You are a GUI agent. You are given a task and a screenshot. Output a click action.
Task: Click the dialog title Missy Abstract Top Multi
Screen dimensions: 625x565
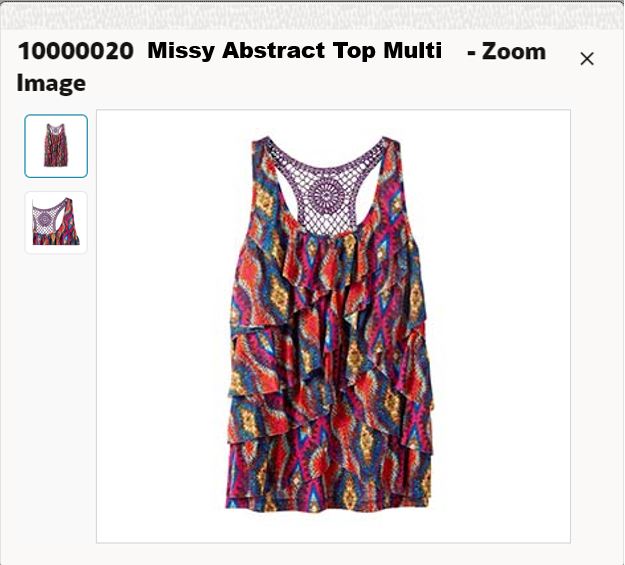click(x=295, y=51)
